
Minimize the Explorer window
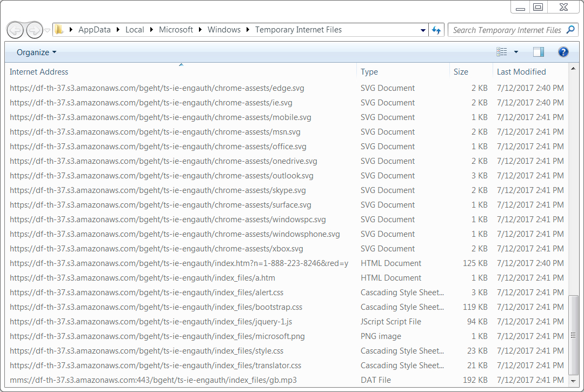coord(520,8)
